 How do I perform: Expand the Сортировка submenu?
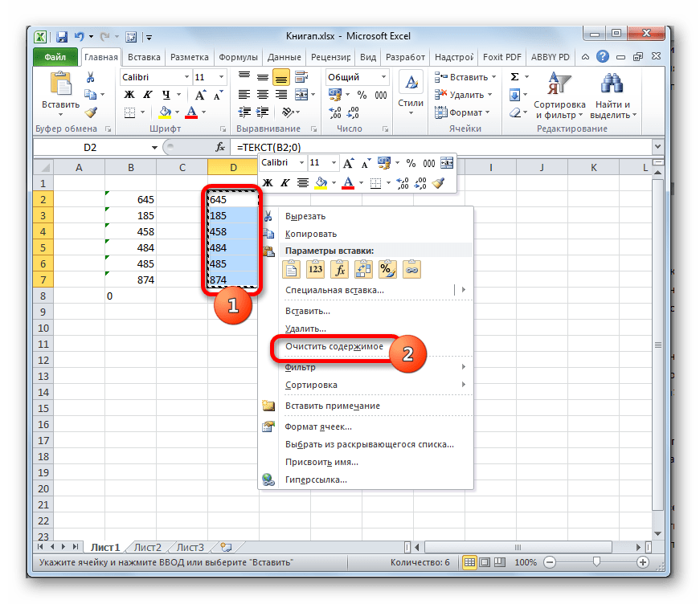(x=464, y=385)
